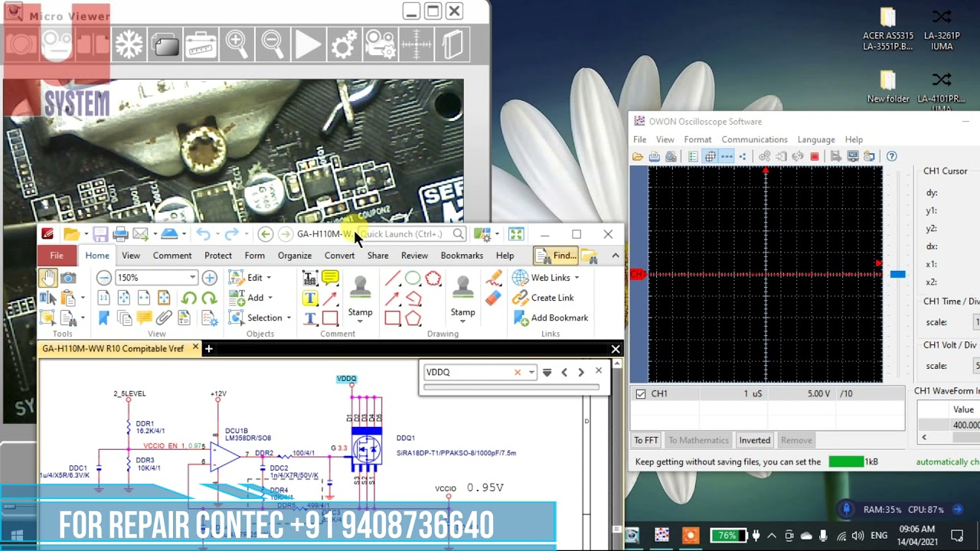Collapse the ribbon with the chevron arrow

[x=616, y=256]
